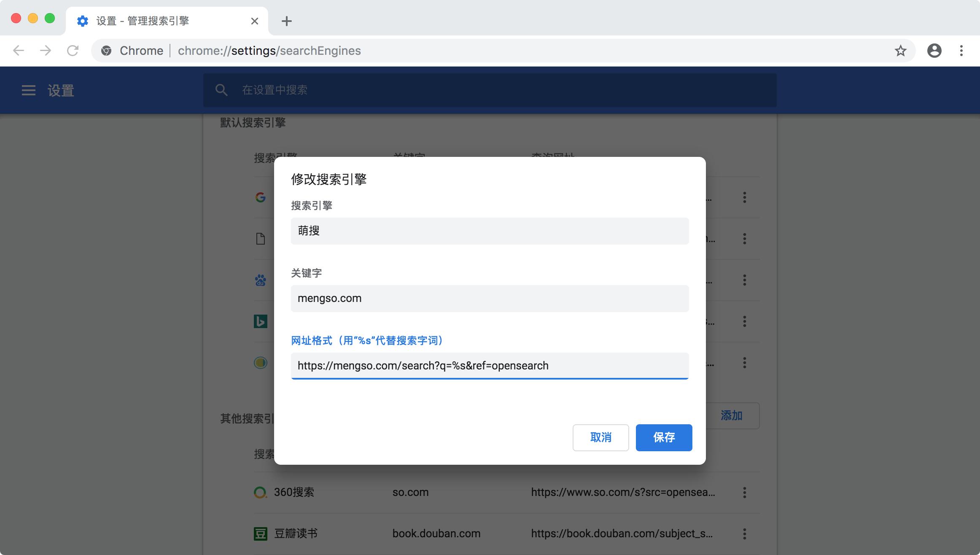980x555 pixels.
Task: Open more actions menu for 豆瓣读书
Action: coord(745,533)
